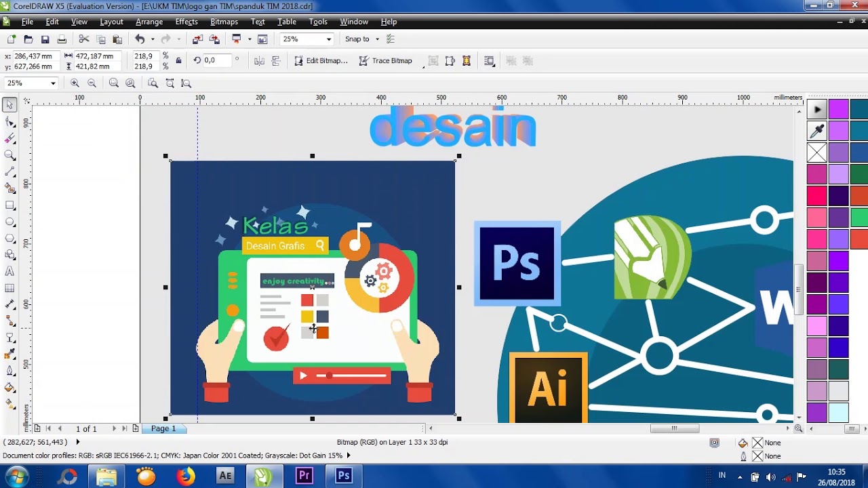The image size is (868, 488).
Task: Select the Pick tool in toolbox
Action: tap(9, 105)
